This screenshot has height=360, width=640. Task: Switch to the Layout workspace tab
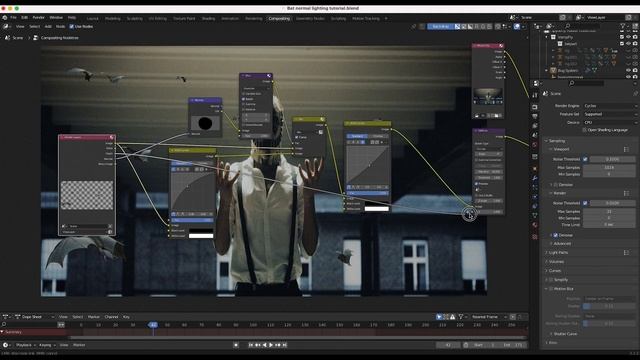point(93,18)
